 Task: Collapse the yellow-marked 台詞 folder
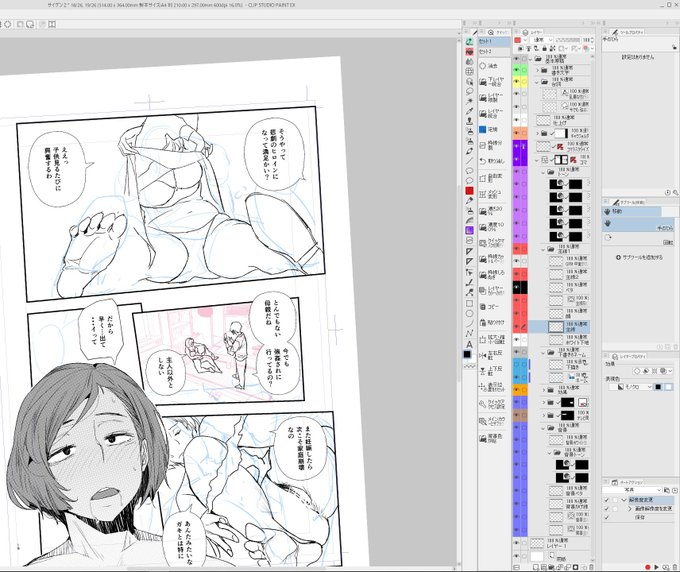click(x=537, y=82)
